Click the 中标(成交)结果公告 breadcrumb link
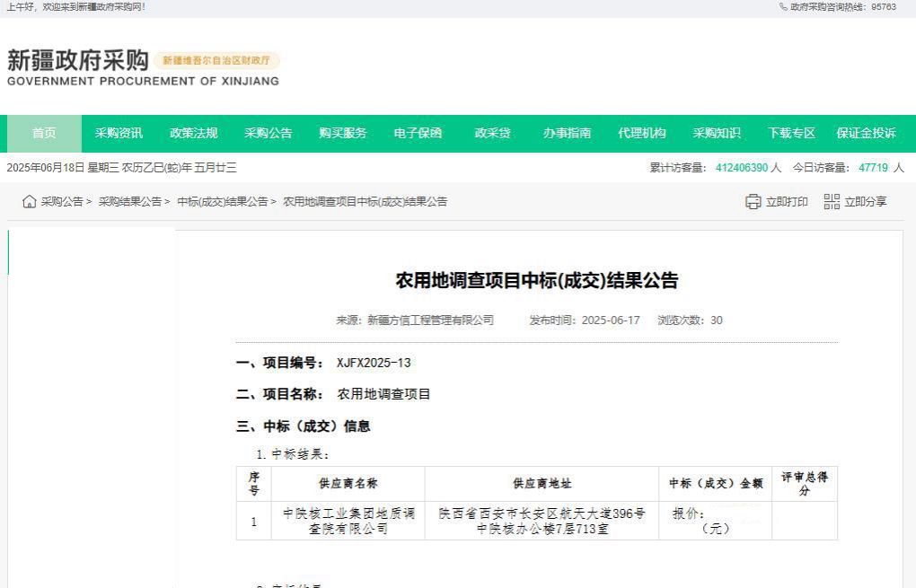Image resolution: width=916 pixels, height=588 pixels. click(x=222, y=202)
